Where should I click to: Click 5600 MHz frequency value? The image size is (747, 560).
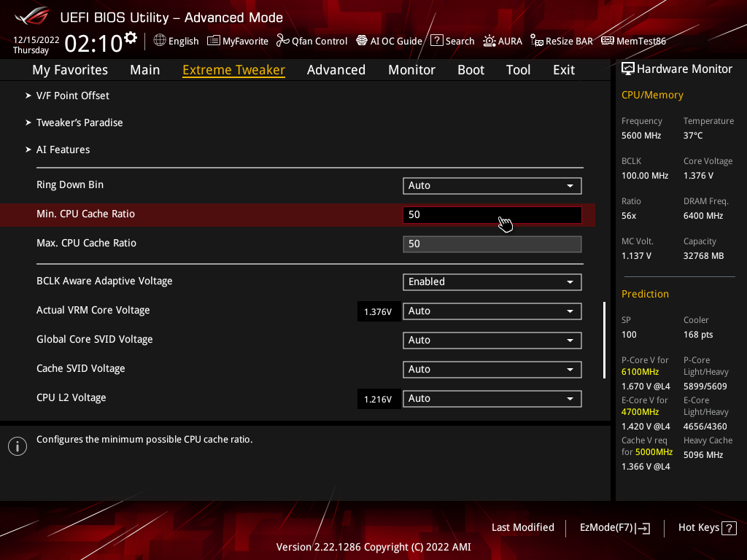(641, 136)
